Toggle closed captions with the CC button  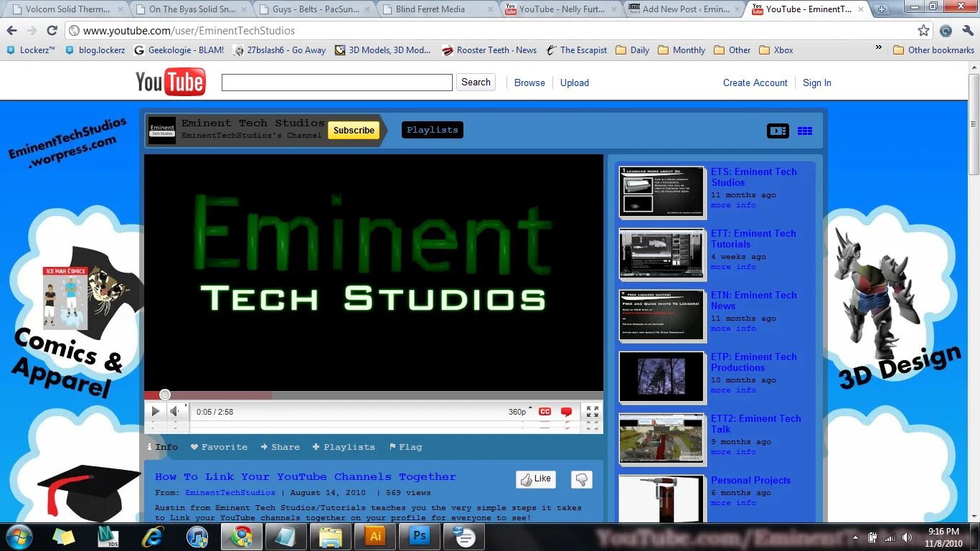(545, 412)
